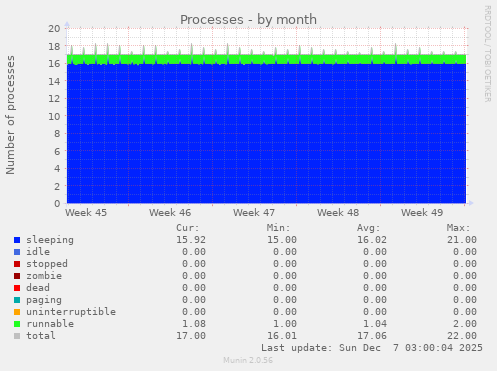Select the 'sleeping' legend label
The width and height of the screenshot is (497, 371).
[x=50, y=240]
